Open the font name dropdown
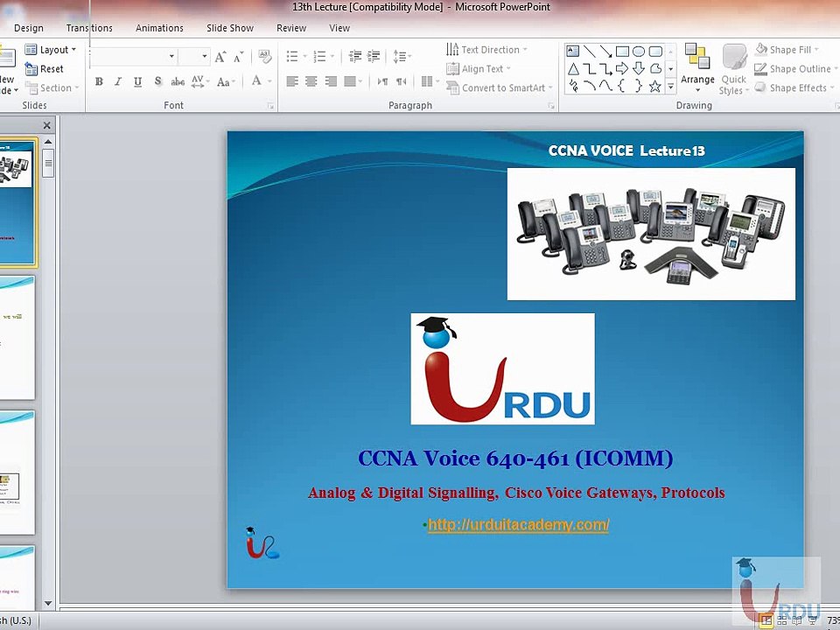This screenshot has width=840, height=630. [x=171, y=56]
